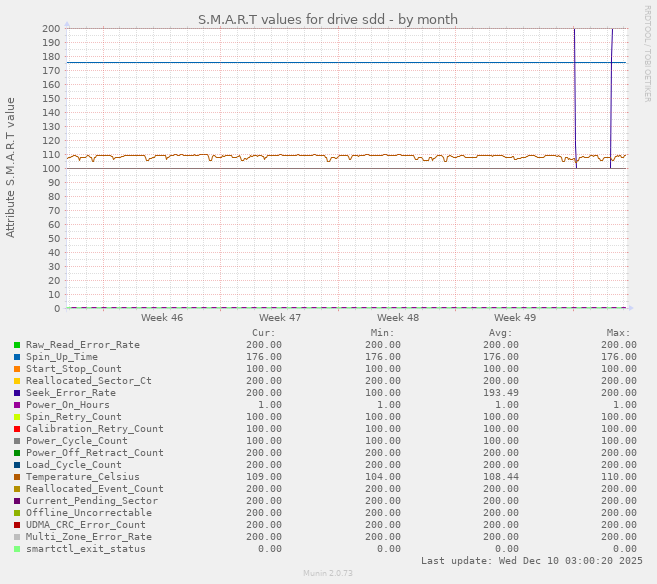The width and height of the screenshot is (657, 584).
Task: Click the Temperature_Celsius brown legend swatch
Action: 17,477
